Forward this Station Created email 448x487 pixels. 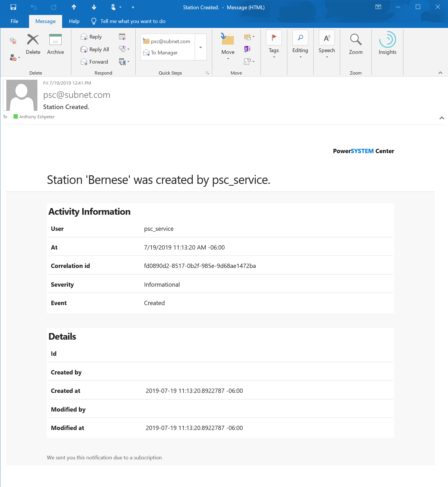pyautogui.click(x=94, y=62)
